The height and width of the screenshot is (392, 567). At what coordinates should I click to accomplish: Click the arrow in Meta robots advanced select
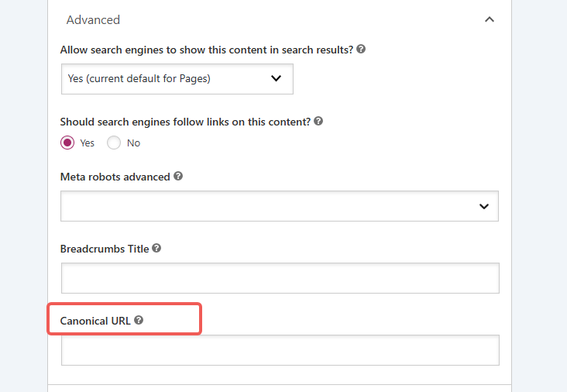tap(484, 206)
